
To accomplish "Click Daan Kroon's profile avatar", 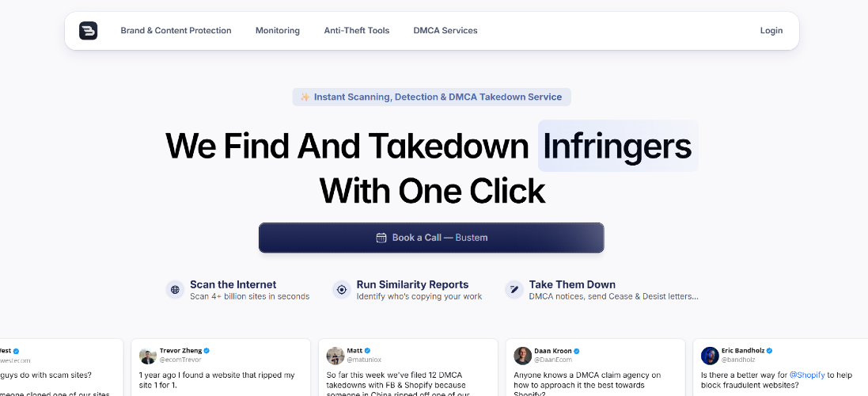I will [x=522, y=356].
